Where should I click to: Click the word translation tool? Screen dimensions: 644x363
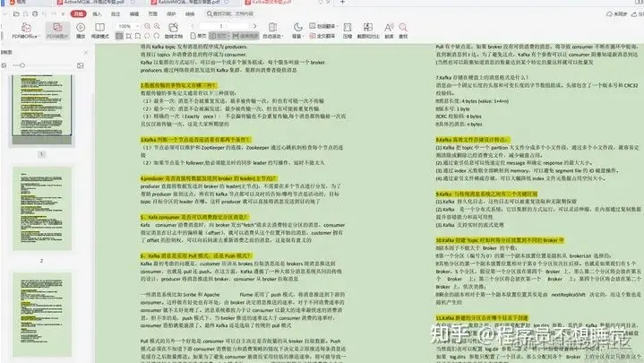pyautogui.click(x=322, y=26)
